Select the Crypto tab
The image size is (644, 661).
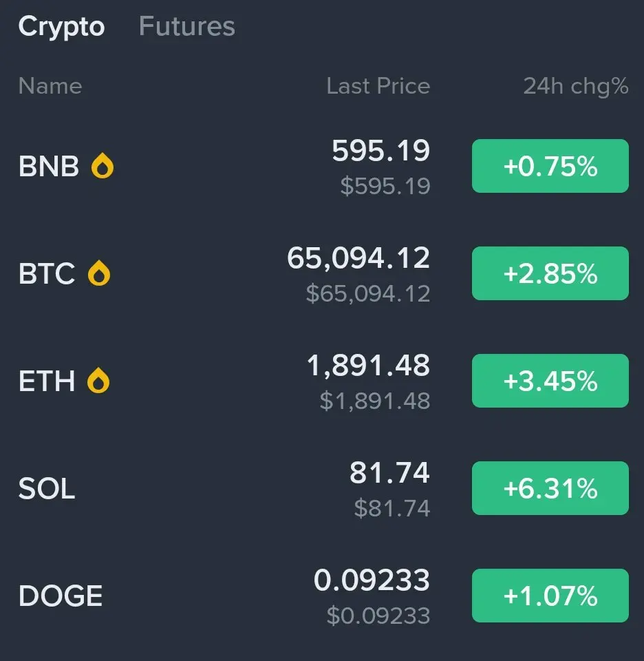click(x=61, y=28)
